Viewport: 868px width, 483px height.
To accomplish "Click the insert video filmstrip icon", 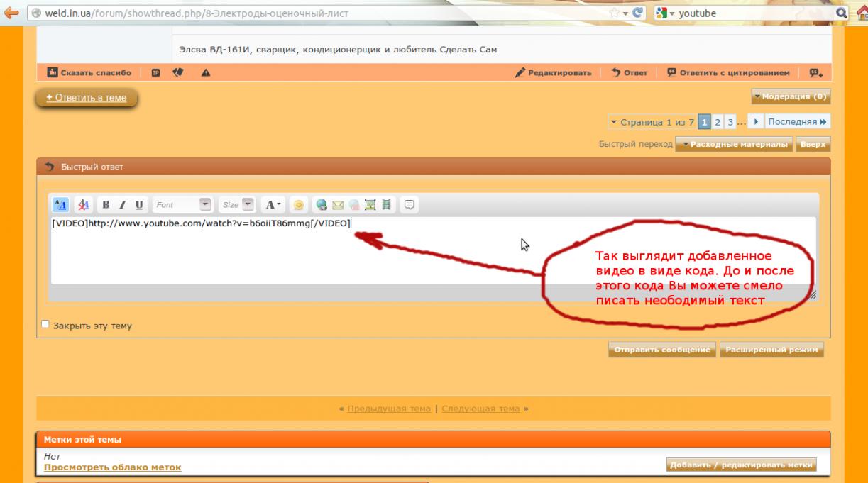I will (x=386, y=205).
